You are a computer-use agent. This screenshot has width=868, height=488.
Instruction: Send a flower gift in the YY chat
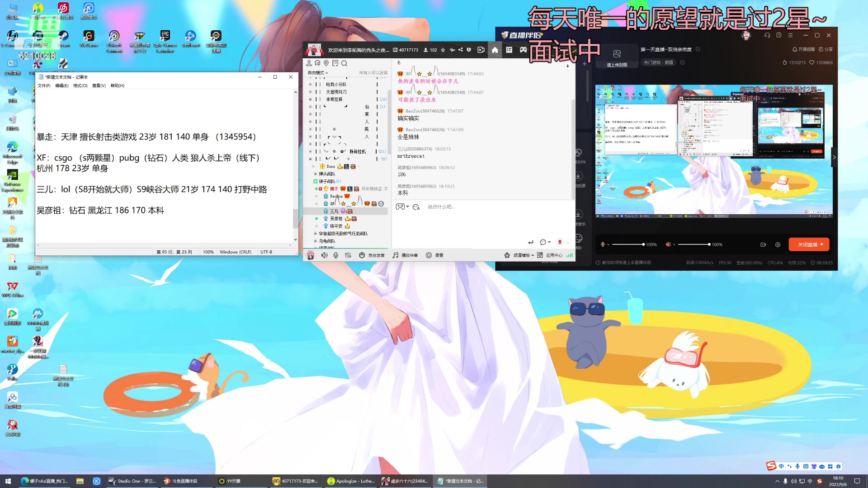[560, 242]
